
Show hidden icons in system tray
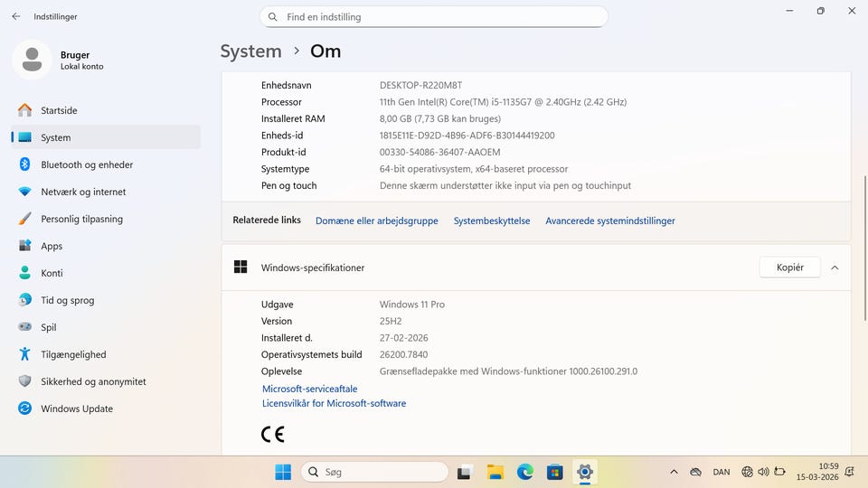674,472
